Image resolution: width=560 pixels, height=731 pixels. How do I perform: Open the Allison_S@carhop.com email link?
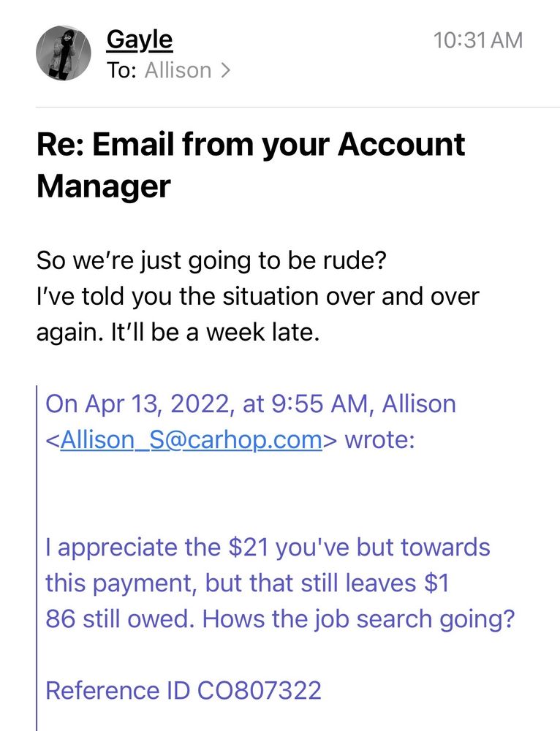pos(191,439)
